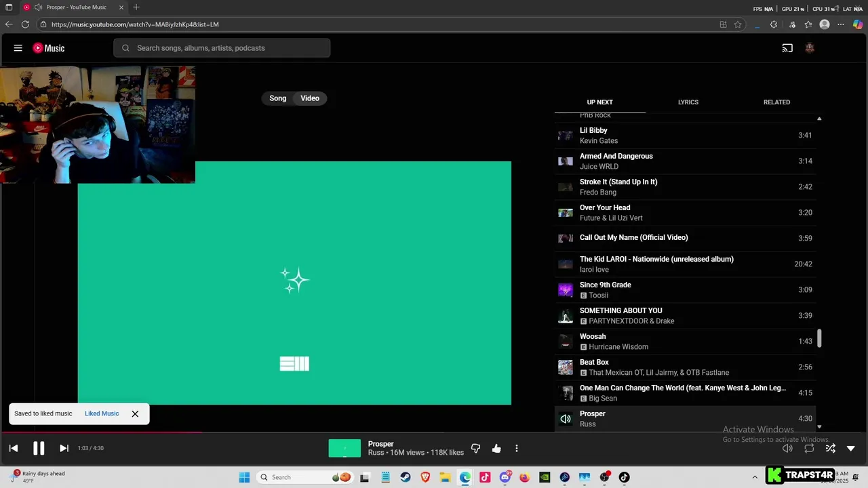868x488 pixels.
Task: Click now-playing speaker icon on Prosper row
Action: coord(566,419)
